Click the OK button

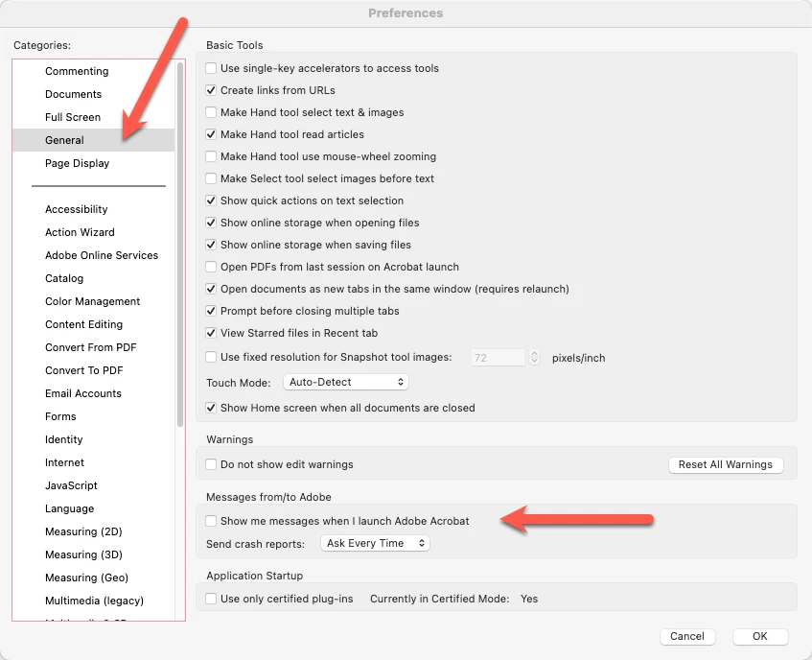click(x=760, y=637)
